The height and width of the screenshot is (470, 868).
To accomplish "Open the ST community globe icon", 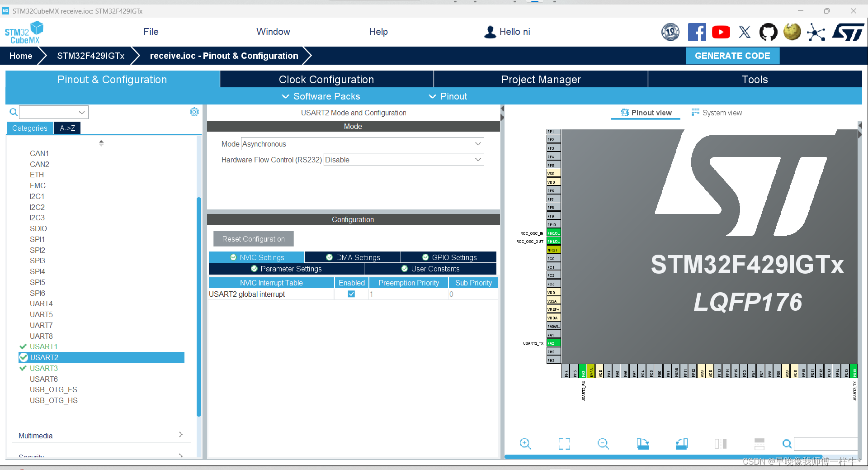I will 792,32.
